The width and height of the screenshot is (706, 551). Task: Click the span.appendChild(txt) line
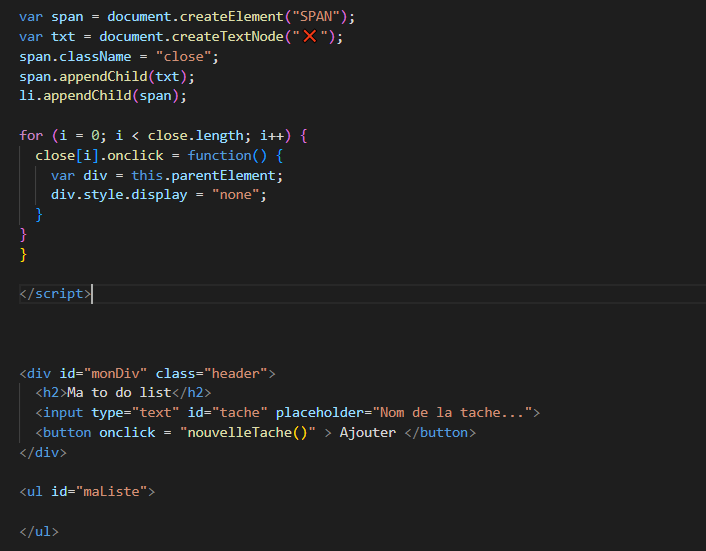click(x=107, y=77)
